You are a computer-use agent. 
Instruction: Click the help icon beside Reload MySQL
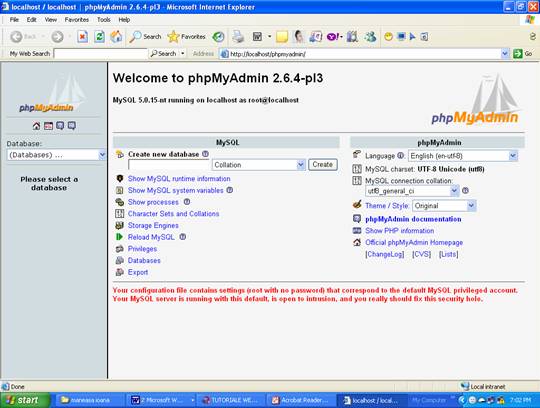click(x=183, y=237)
